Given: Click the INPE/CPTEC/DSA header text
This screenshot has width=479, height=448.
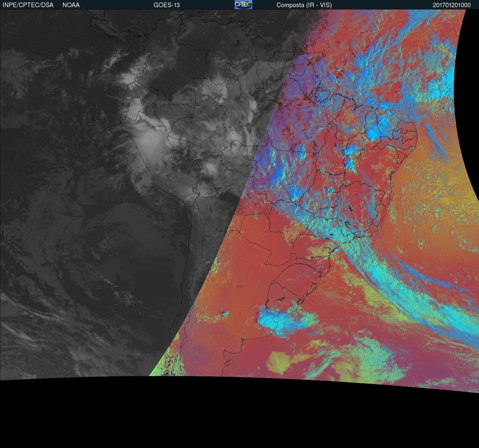Looking at the screenshot, I should click(28, 5).
